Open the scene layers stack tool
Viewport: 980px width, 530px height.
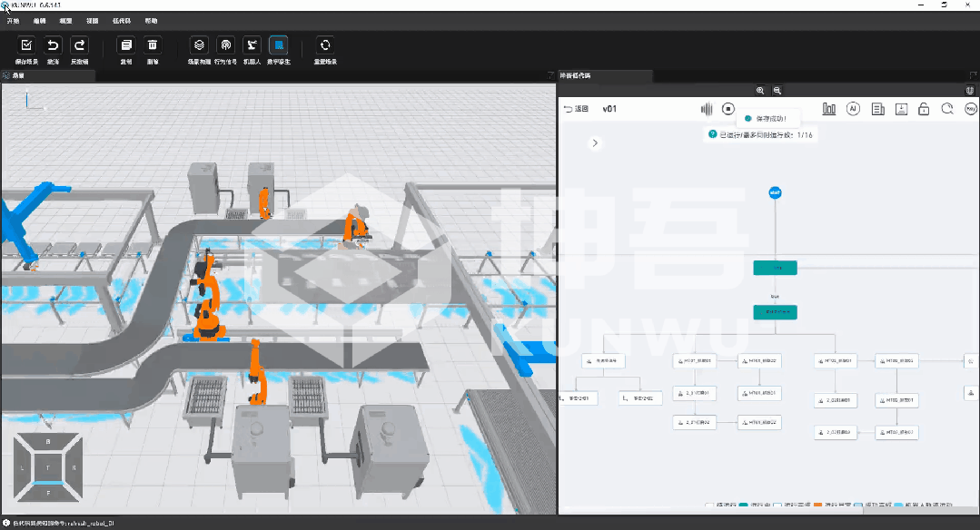coord(200,45)
